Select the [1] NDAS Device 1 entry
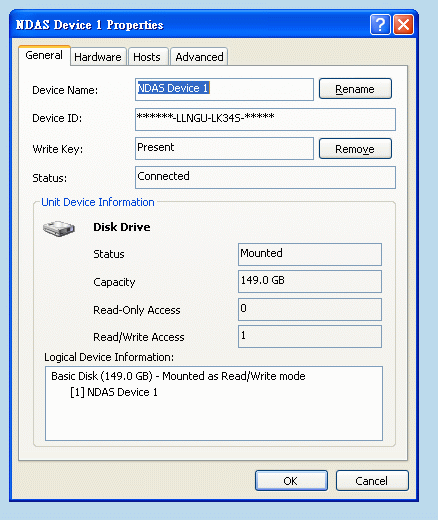Screen dimensions: 438x520 (x=114, y=392)
